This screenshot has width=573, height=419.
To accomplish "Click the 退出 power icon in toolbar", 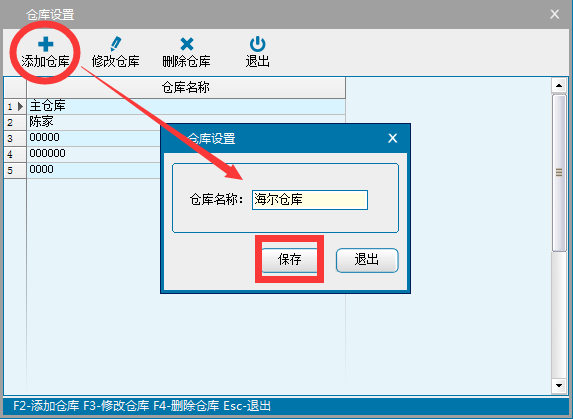I will point(258,44).
